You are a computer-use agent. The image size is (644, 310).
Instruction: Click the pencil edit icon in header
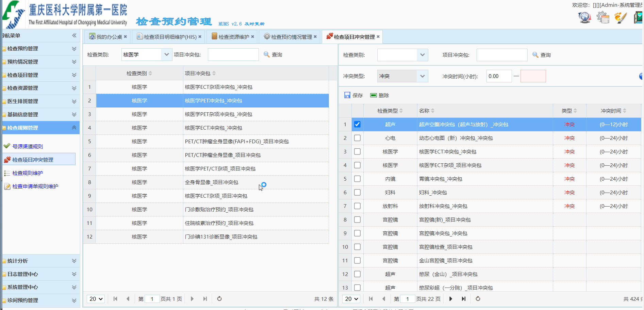point(620,17)
